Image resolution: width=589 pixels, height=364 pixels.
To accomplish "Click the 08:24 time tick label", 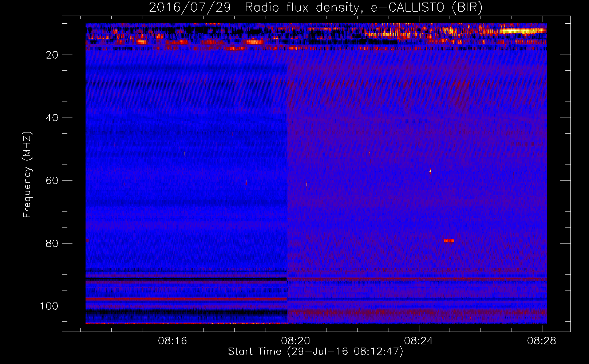I will 419,341.
